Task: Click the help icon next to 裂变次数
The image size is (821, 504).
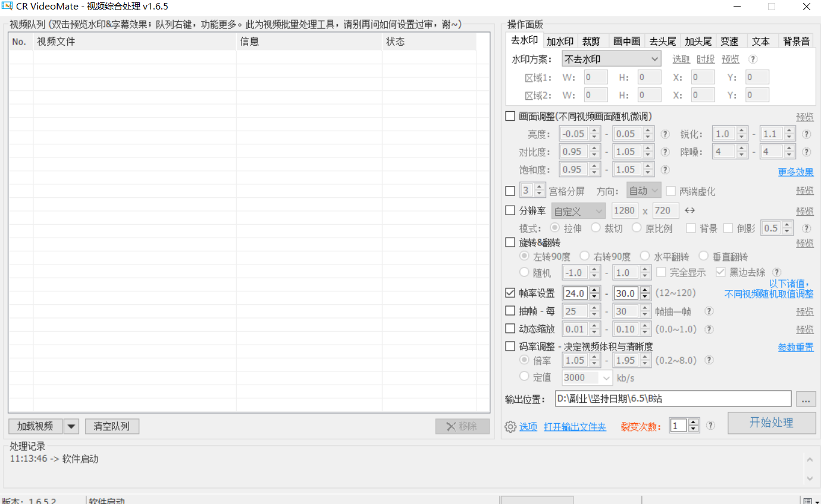Action: click(x=710, y=426)
